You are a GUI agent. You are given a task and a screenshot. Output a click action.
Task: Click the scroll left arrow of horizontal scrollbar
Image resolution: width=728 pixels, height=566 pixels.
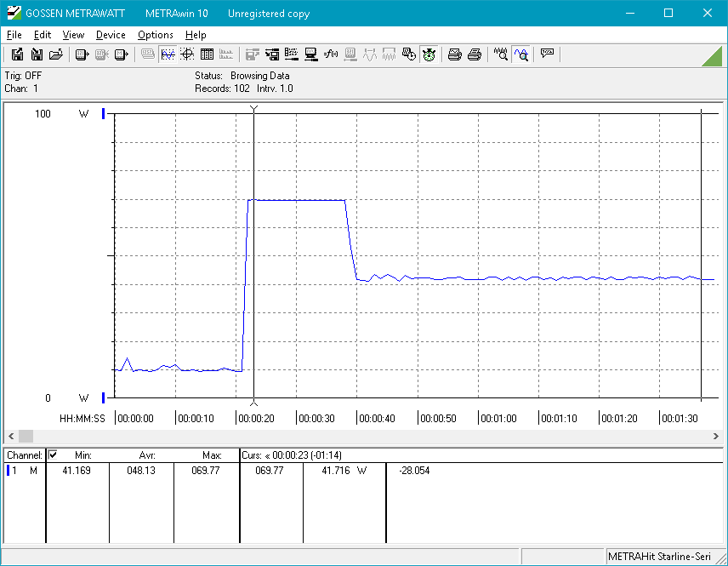(11, 436)
